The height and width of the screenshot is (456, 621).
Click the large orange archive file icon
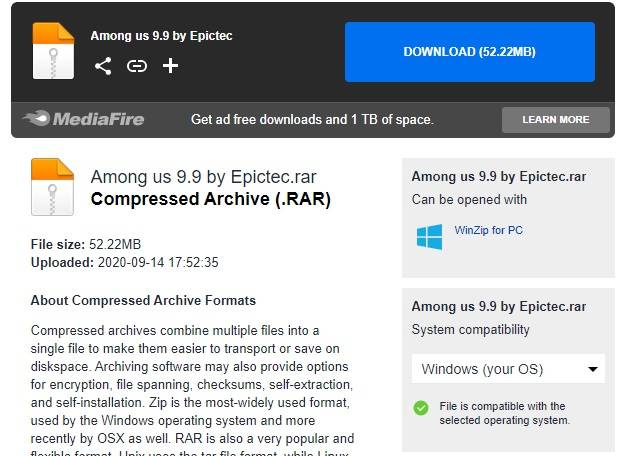click(x=52, y=187)
